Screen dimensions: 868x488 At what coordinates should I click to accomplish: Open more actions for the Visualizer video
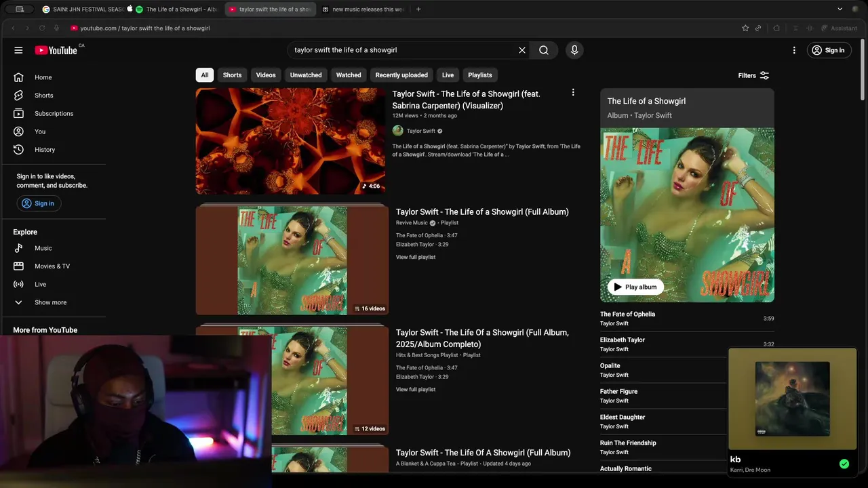tap(573, 92)
